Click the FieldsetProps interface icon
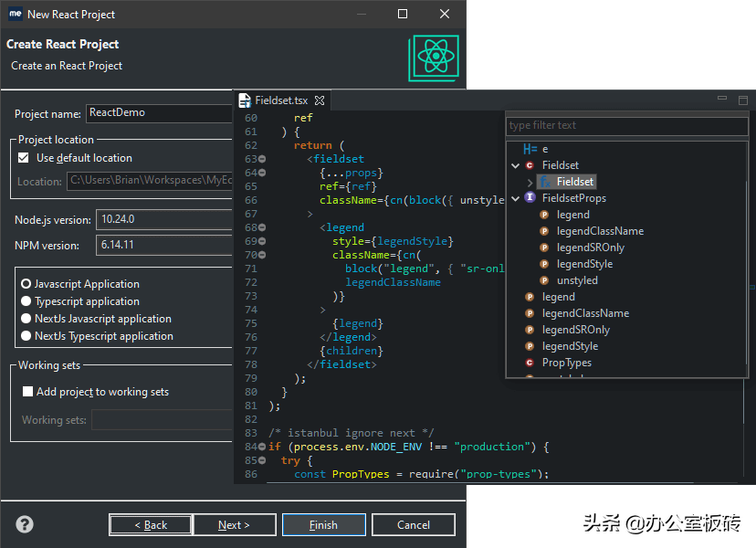This screenshot has width=756, height=548. point(530,197)
